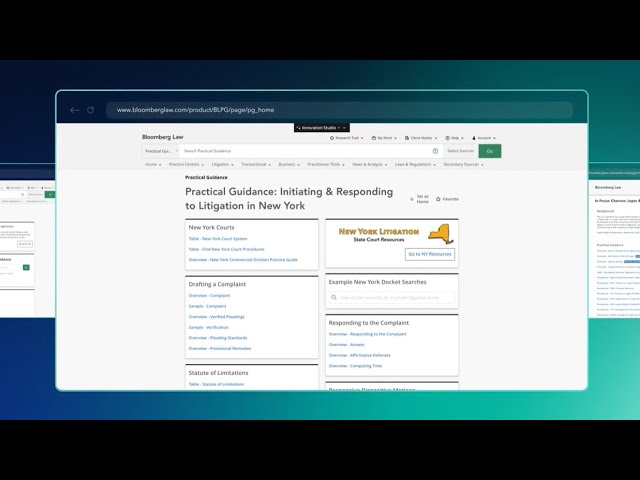Screen dimensions: 640x480
Task: Click the browser back arrow
Action: pos(74,110)
